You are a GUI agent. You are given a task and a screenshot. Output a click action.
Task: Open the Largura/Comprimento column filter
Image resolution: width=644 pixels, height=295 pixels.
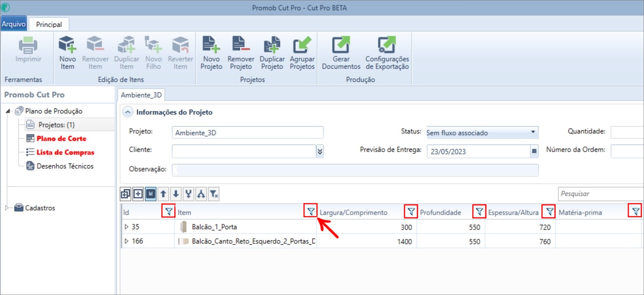point(411,211)
